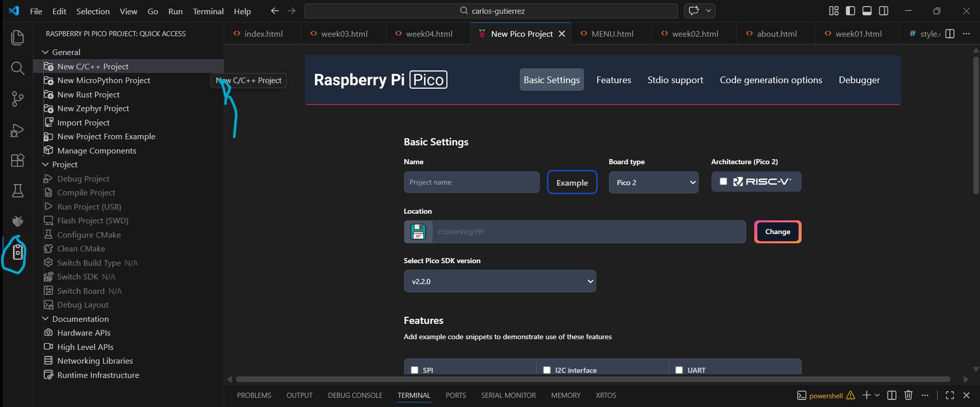Toggle the secondary side bar layout icon
The image size is (980, 407).
(884, 11)
